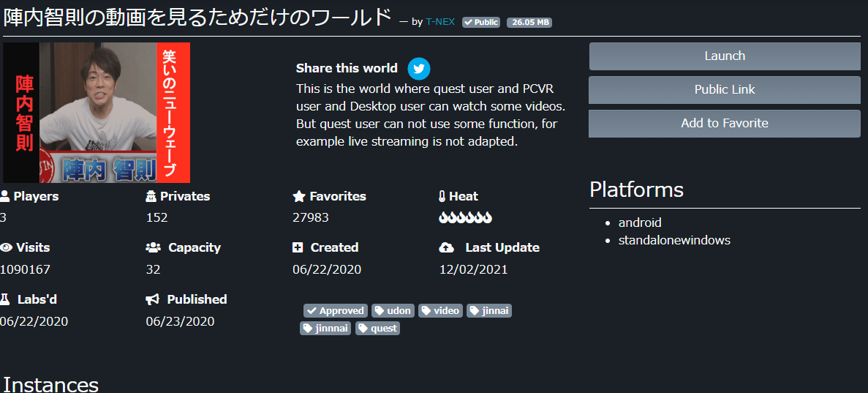Click the Heat flame icons

coord(465,217)
